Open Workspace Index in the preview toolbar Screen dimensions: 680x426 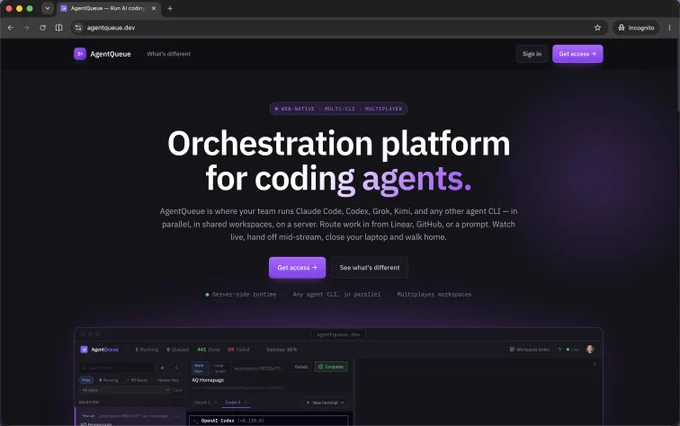click(x=530, y=350)
